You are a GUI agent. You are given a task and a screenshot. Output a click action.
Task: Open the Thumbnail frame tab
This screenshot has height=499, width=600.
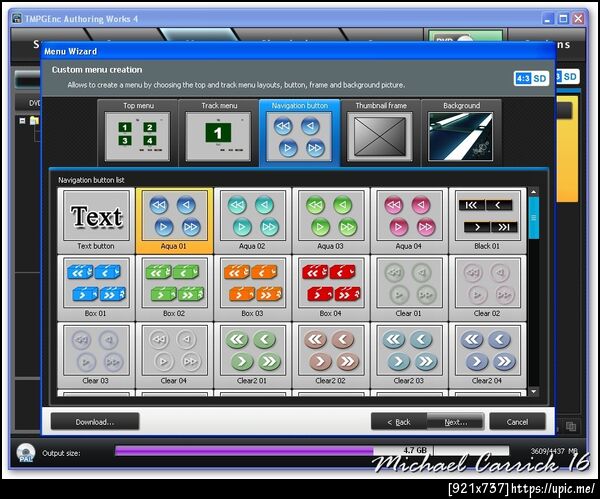tap(380, 132)
